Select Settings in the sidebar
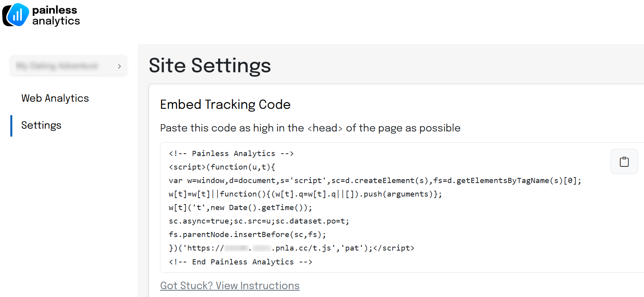This screenshot has height=297, width=644. point(41,125)
